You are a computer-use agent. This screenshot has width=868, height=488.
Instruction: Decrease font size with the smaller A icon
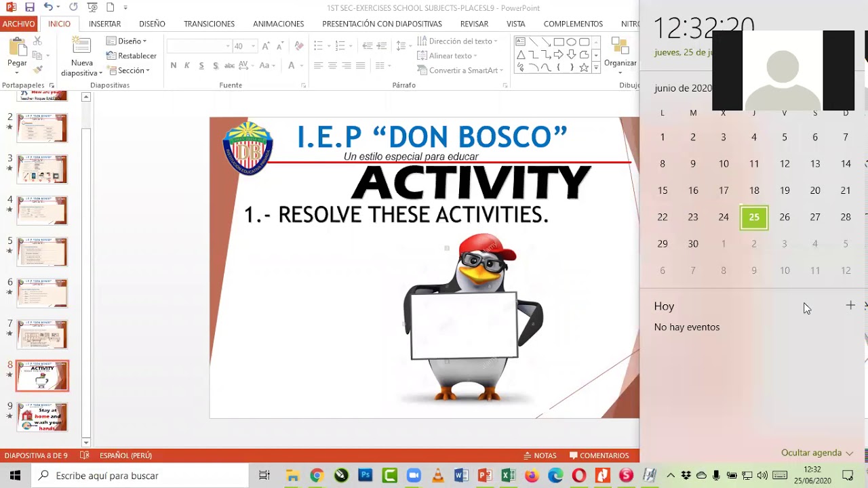pos(281,46)
